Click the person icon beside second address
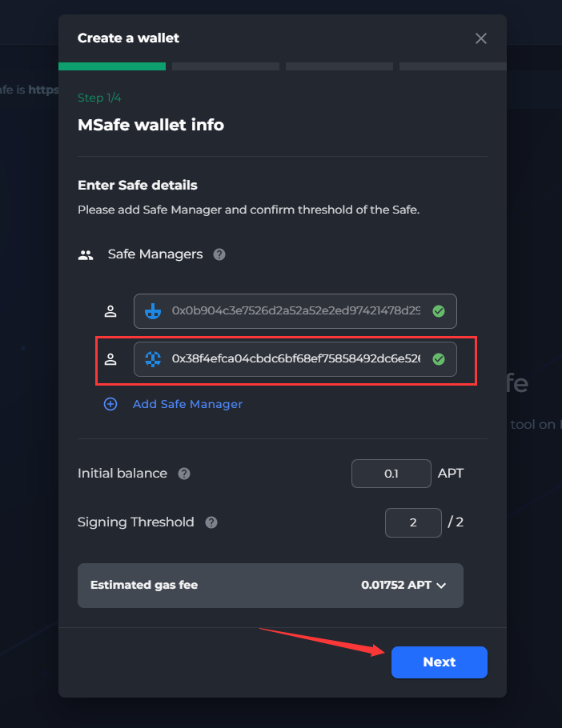Screen dimensions: 562x728 (x=110, y=359)
